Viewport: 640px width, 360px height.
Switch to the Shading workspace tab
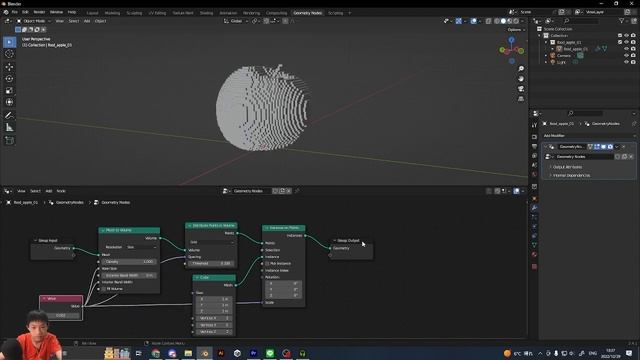click(x=206, y=13)
